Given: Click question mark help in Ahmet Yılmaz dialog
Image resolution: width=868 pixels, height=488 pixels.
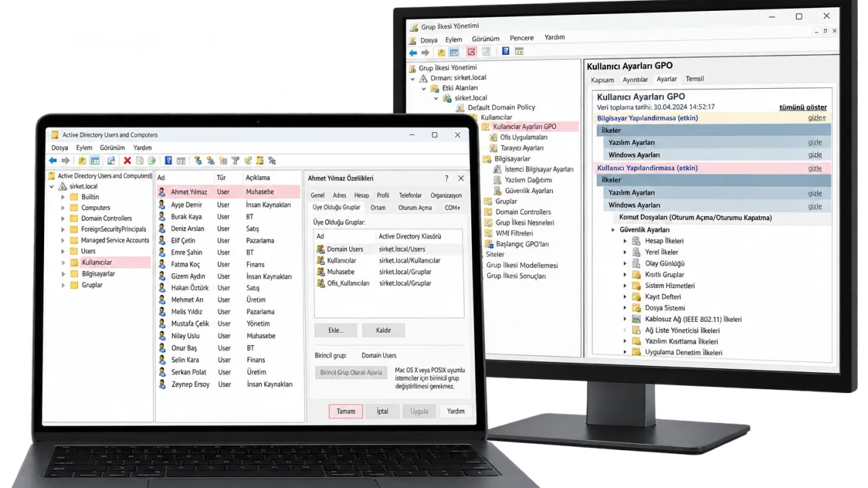Looking at the screenshot, I should pos(446,178).
